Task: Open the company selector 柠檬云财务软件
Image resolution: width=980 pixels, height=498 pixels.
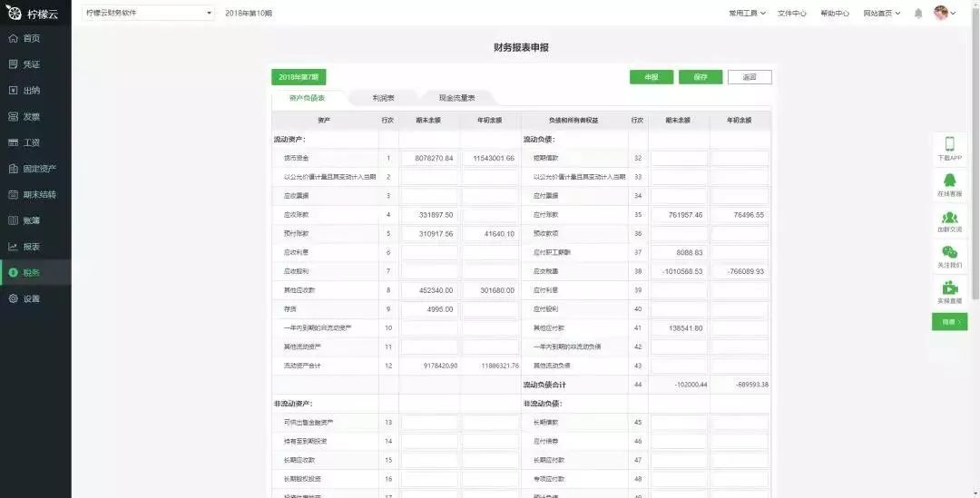Action: [x=148, y=13]
